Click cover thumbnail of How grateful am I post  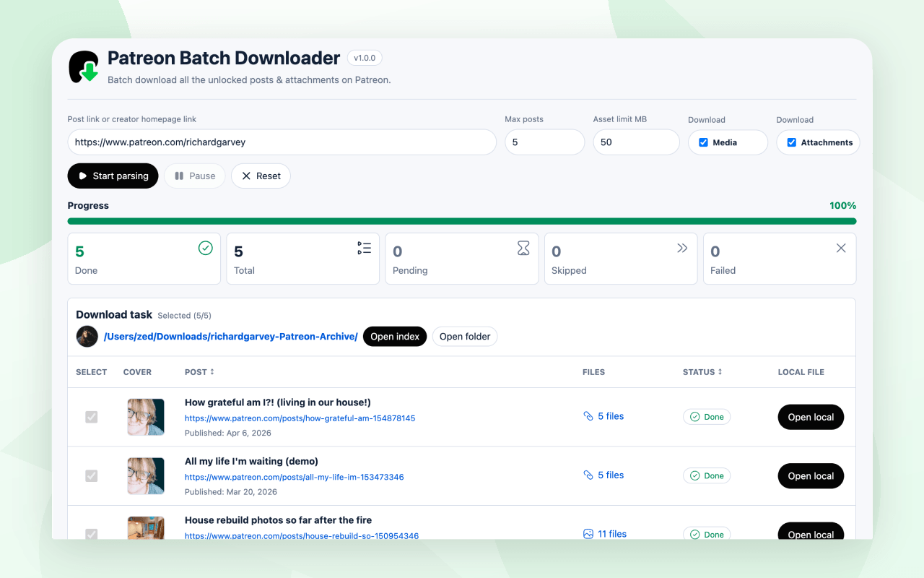(x=146, y=417)
